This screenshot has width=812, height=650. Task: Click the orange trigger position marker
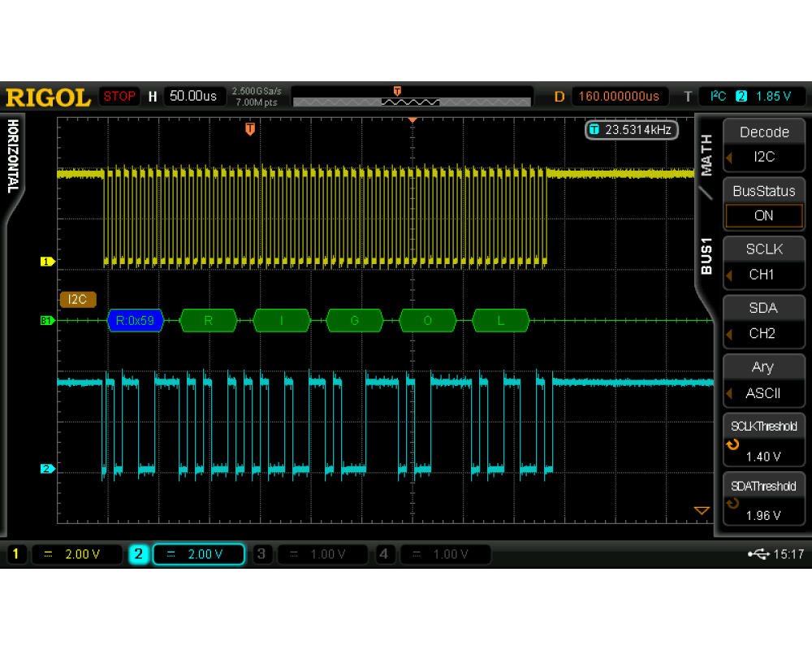(250, 129)
